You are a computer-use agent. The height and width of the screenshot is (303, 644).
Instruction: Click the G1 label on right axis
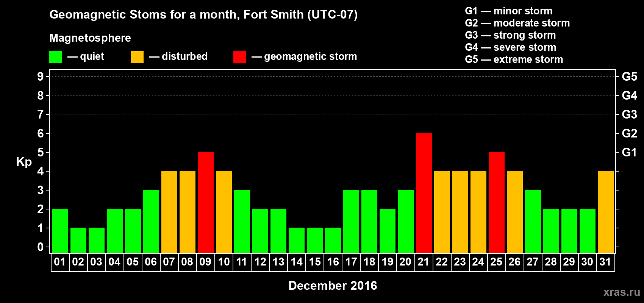(630, 152)
